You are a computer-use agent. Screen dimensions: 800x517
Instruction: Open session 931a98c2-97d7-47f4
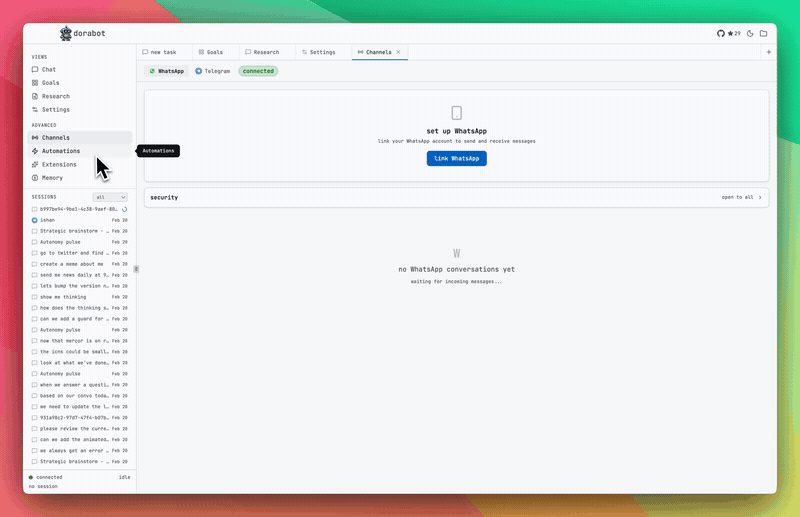[x=80, y=418]
